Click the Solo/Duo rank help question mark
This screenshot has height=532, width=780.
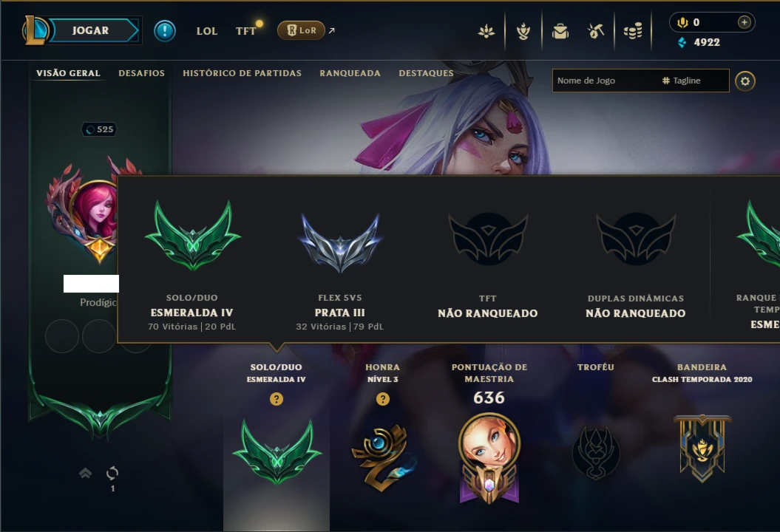pos(277,399)
